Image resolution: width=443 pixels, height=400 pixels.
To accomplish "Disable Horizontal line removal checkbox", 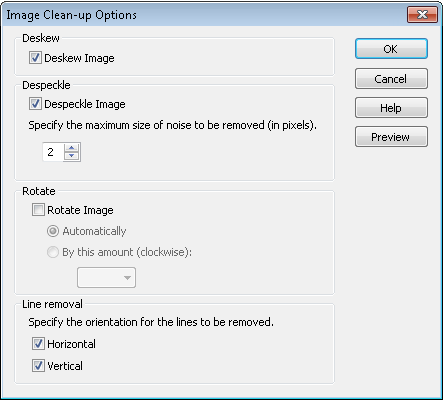I will [38, 344].
